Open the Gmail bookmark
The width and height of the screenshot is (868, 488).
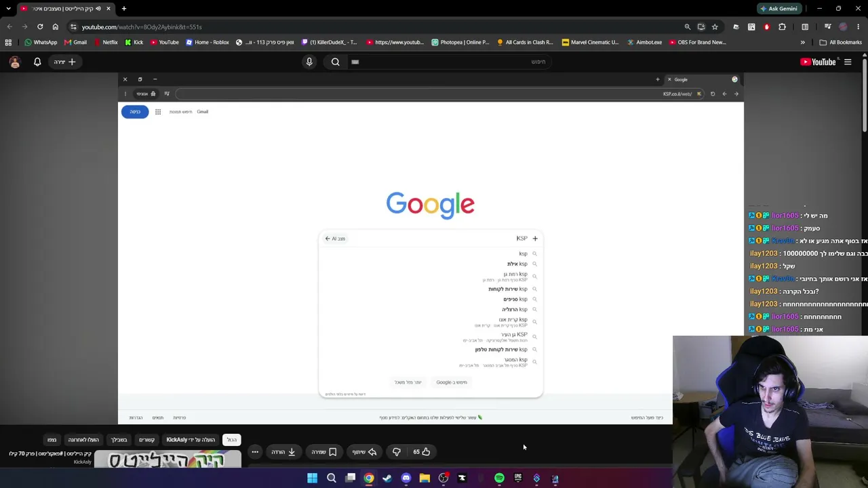[75, 42]
